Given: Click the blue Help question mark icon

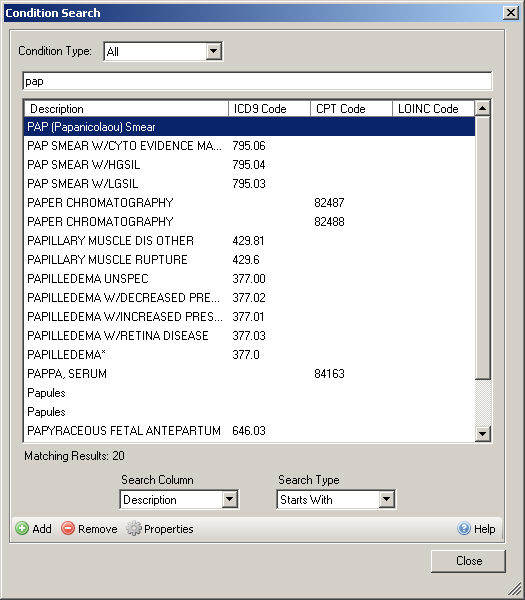Looking at the screenshot, I should click(464, 528).
